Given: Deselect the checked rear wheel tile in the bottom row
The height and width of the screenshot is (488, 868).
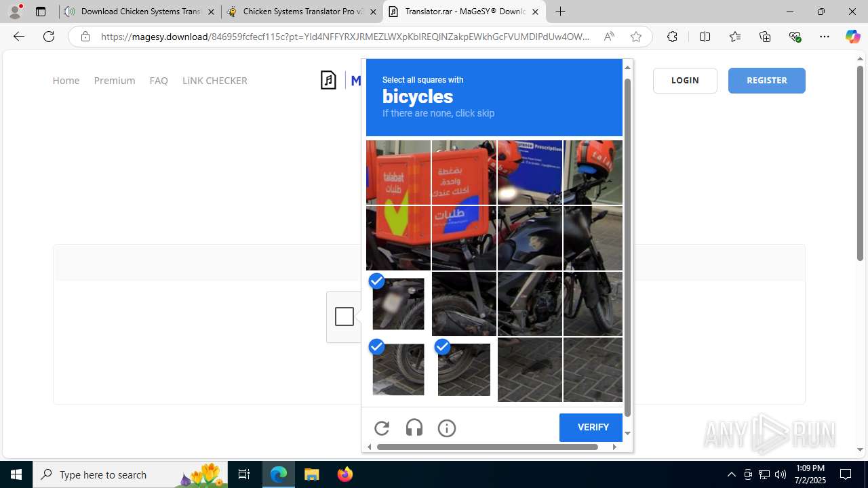Looking at the screenshot, I should click(398, 369).
